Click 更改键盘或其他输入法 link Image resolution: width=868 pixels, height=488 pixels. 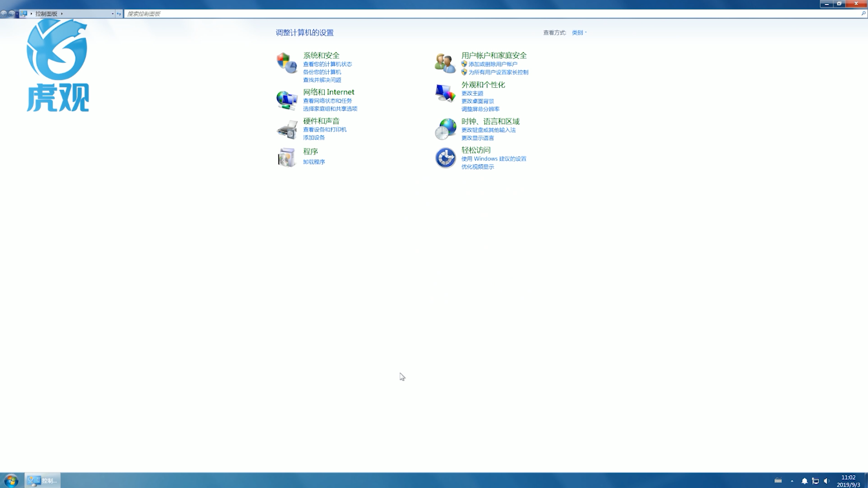(488, 130)
